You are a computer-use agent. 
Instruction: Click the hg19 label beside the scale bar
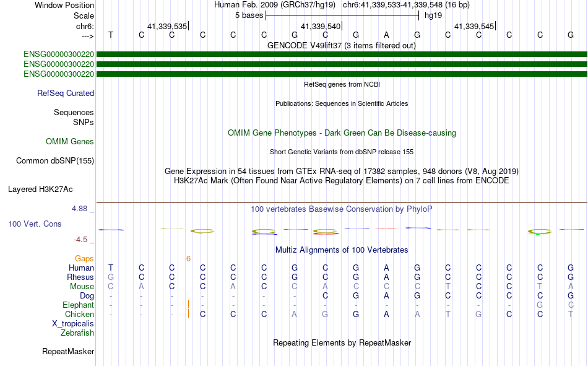point(433,15)
